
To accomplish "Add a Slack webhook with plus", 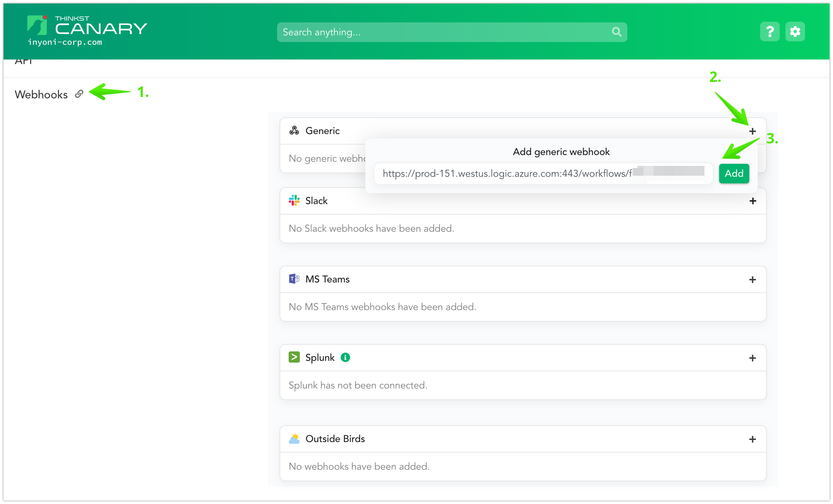I will pyautogui.click(x=752, y=201).
